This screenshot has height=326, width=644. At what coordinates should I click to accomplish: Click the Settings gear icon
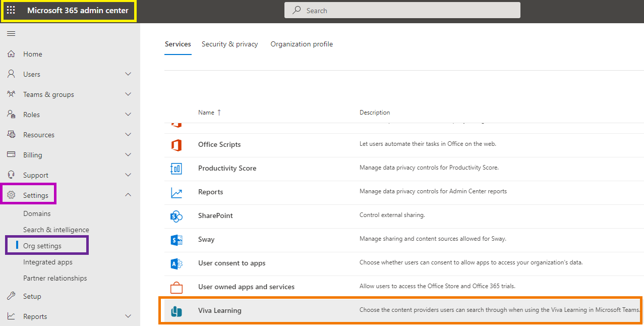point(11,195)
